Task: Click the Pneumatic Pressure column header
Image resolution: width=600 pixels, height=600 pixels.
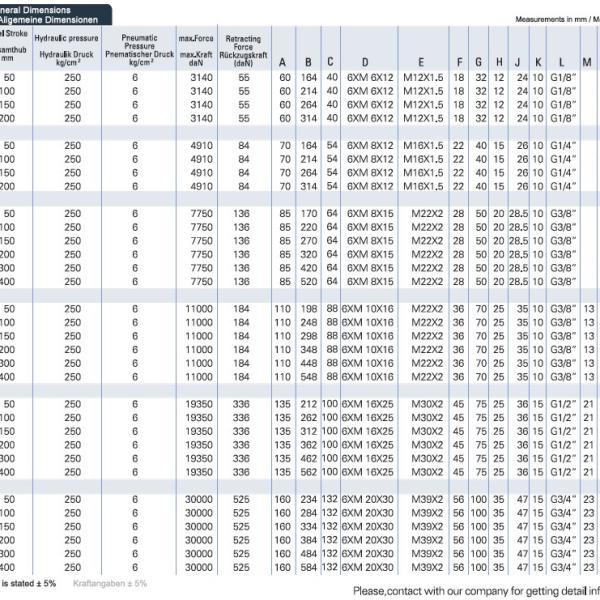Action: [x=139, y=50]
